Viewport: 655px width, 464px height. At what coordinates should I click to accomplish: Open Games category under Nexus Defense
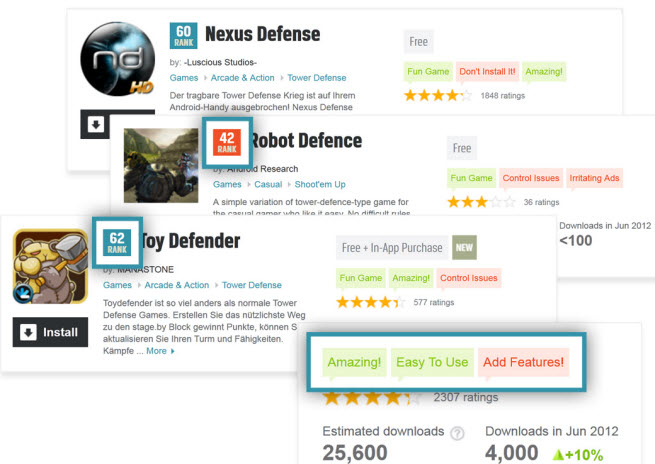pyautogui.click(x=184, y=78)
